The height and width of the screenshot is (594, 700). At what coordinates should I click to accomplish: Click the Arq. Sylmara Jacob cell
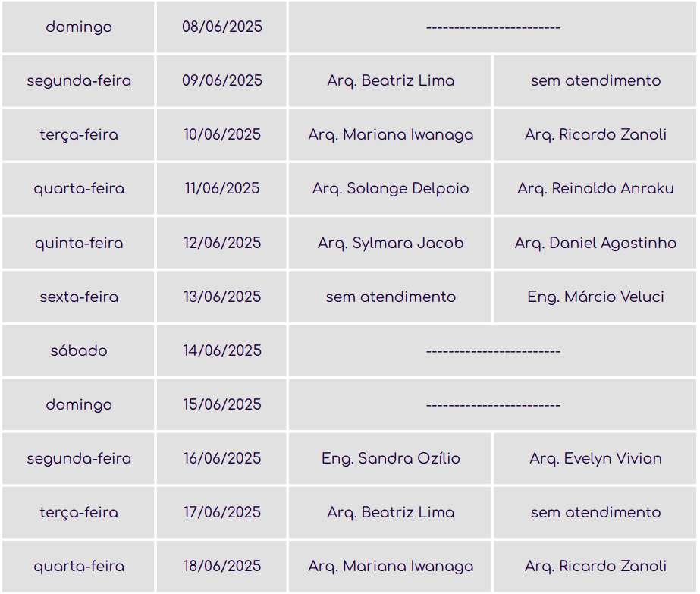pos(391,244)
